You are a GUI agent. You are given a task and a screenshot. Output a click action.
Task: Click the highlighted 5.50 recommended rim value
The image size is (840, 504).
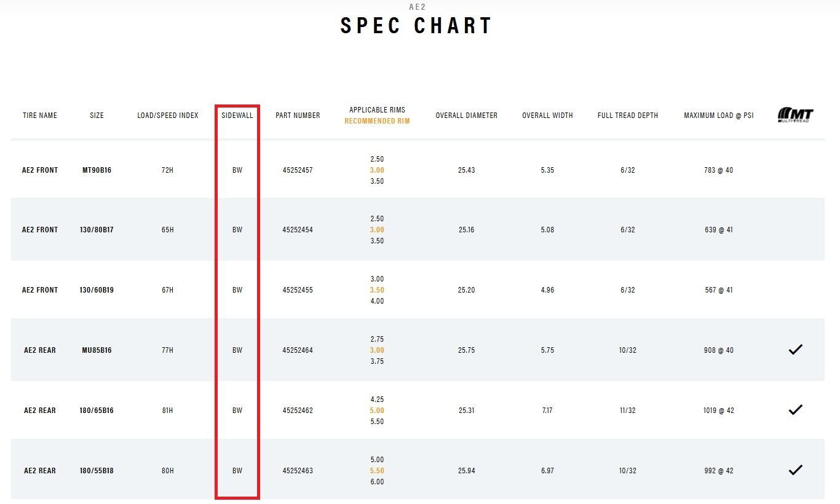pyautogui.click(x=377, y=471)
